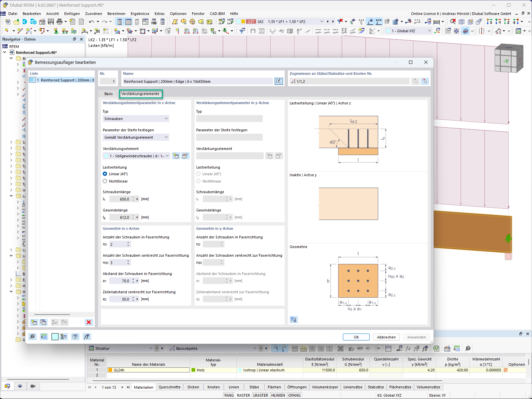Choose Nichtlinear load distribution
Screen dimensions: 532x399
(x=105, y=181)
